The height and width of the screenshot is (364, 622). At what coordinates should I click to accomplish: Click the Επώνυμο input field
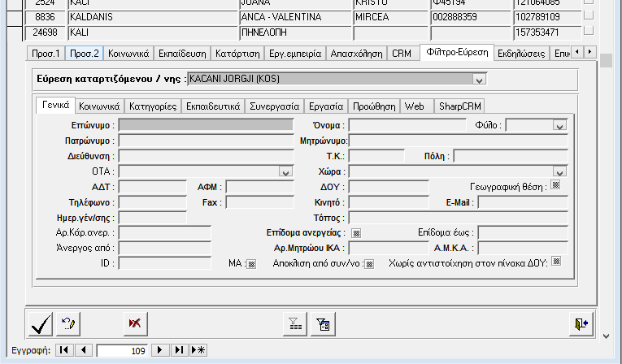(206, 125)
